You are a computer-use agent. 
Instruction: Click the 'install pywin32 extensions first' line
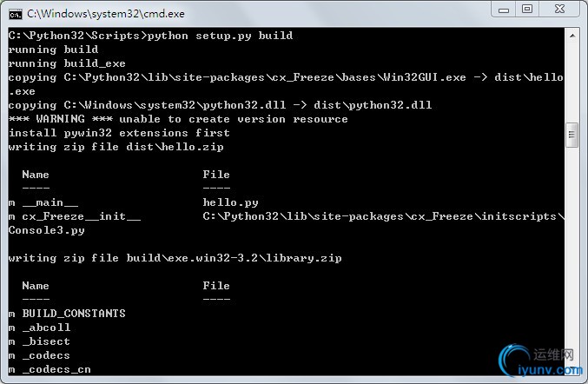(119, 133)
